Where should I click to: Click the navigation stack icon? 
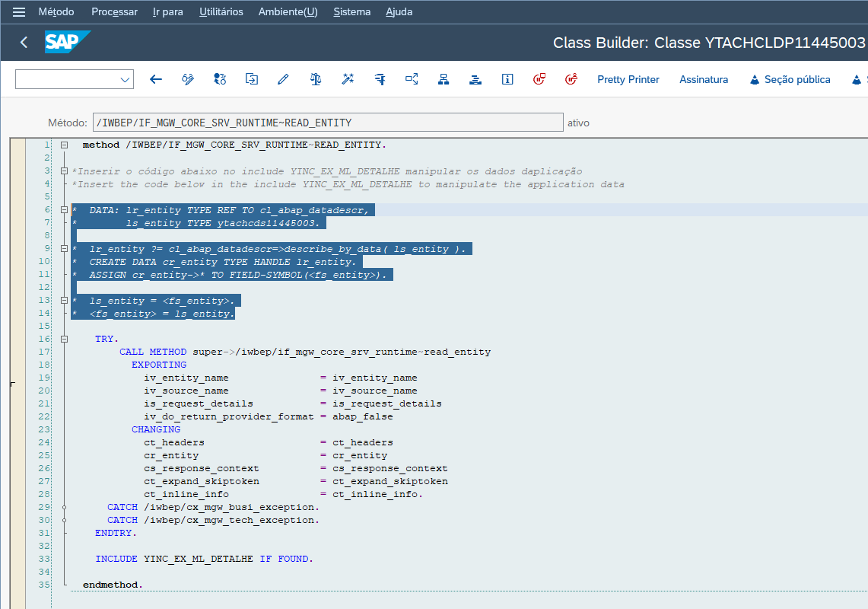(475, 79)
